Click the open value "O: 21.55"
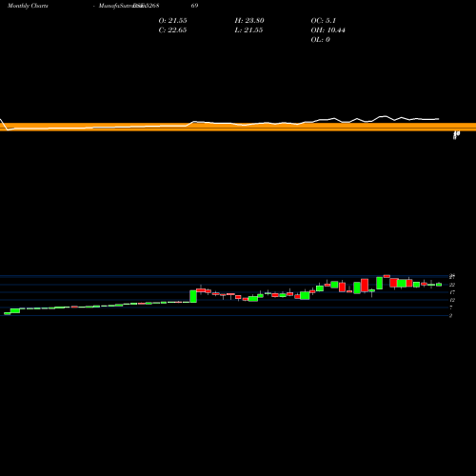 (172, 21)
